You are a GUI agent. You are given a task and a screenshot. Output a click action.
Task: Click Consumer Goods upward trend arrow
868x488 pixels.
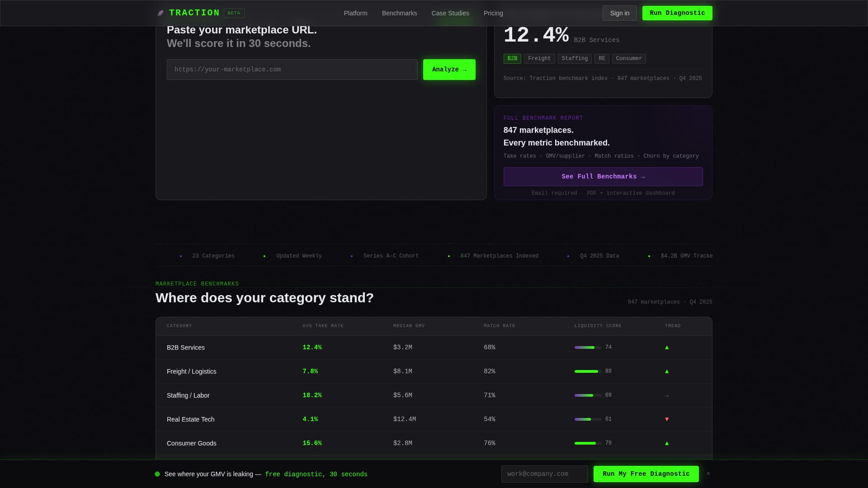tap(667, 443)
